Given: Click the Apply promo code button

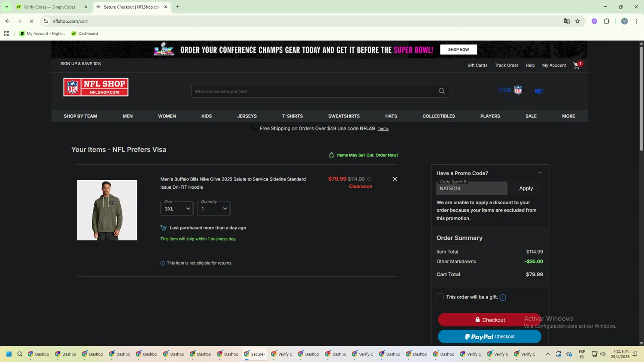Looking at the screenshot, I should [x=526, y=188].
